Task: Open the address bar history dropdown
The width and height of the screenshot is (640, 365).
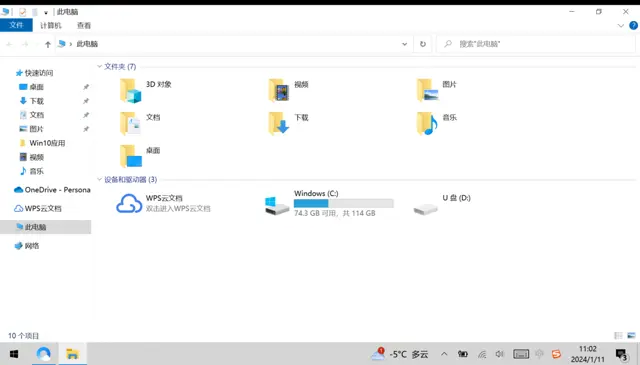Action: 404,44
